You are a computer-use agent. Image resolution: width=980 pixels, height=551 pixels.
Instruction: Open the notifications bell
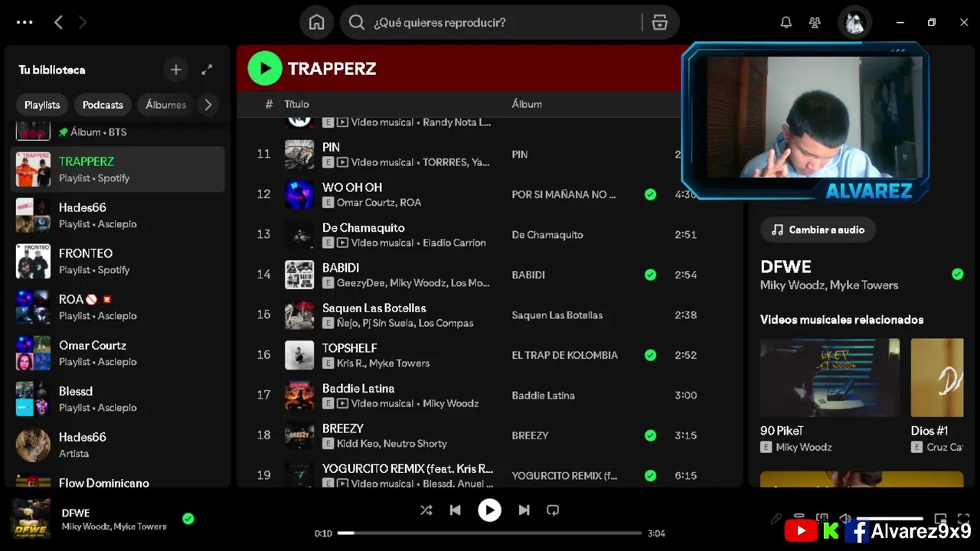pos(786,22)
